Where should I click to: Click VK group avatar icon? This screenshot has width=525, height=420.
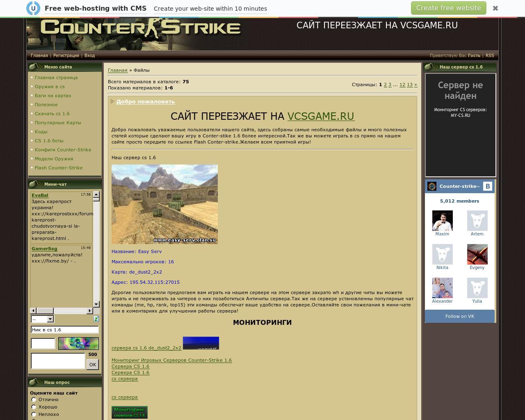click(x=432, y=186)
